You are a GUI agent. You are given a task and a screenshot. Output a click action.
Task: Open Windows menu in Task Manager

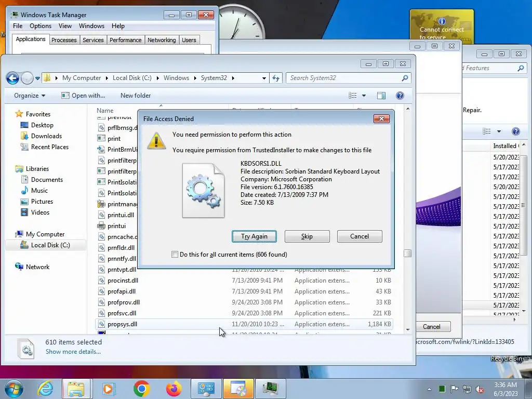pyautogui.click(x=91, y=26)
